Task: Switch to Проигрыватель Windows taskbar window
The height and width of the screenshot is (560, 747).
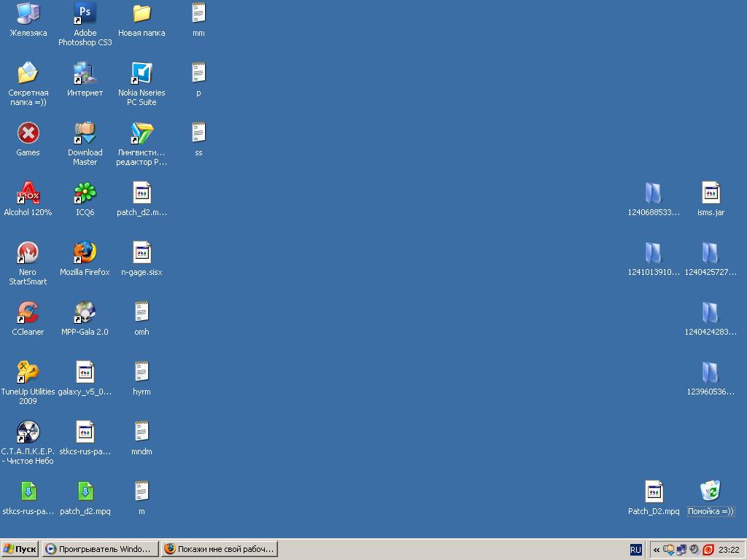Action: coord(99,549)
